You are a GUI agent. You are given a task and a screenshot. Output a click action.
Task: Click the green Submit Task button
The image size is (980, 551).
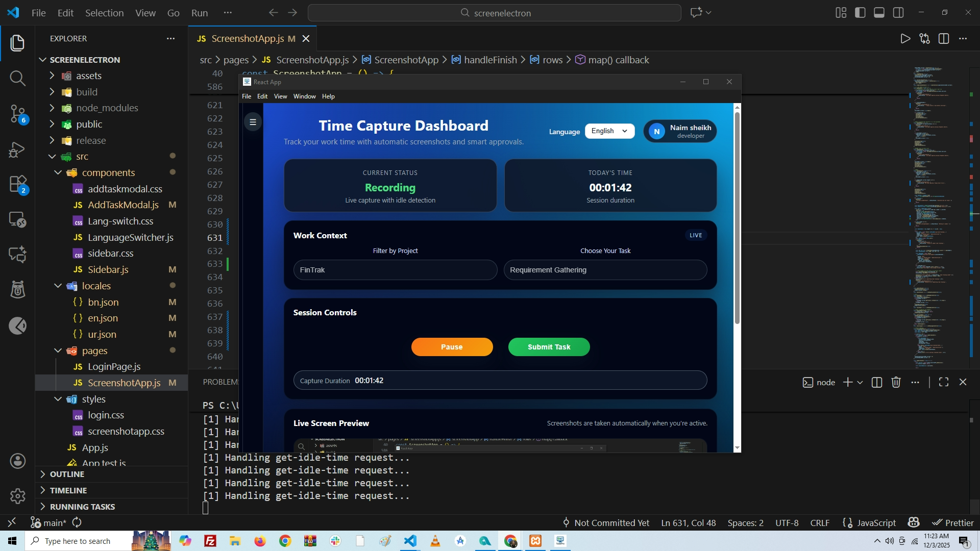point(549,347)
